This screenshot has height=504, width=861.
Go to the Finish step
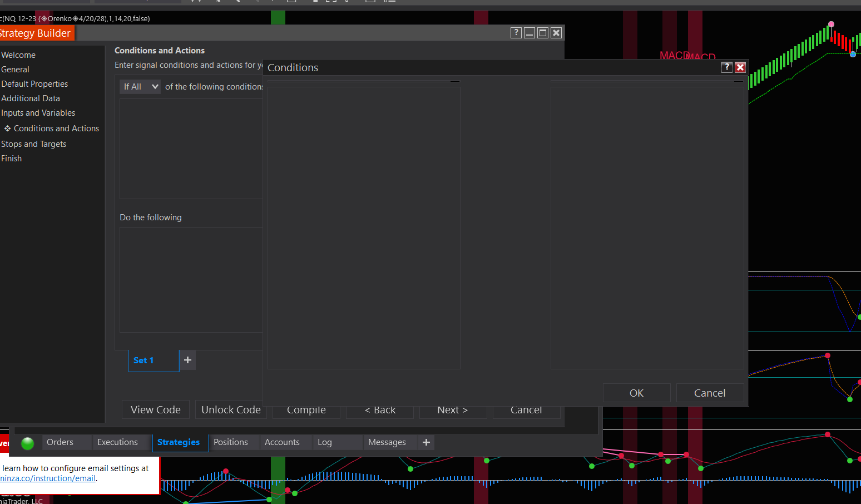[11, 159]
